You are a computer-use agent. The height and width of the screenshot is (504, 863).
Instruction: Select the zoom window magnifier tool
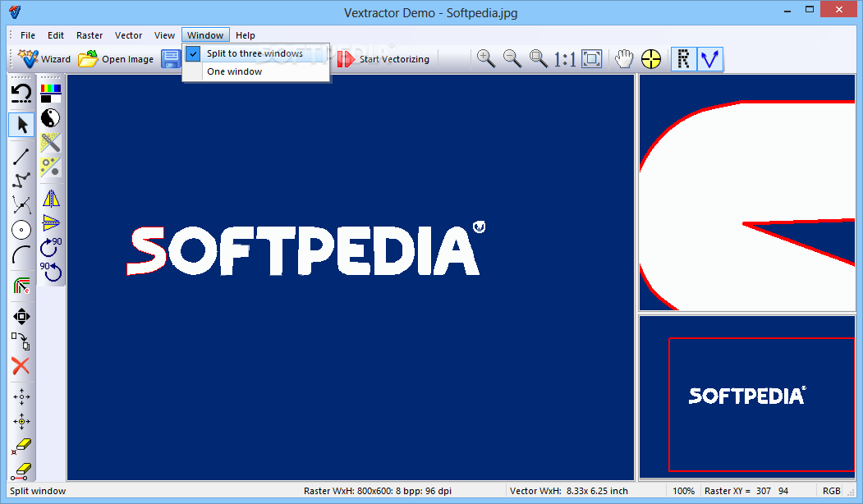coord(539,59)
